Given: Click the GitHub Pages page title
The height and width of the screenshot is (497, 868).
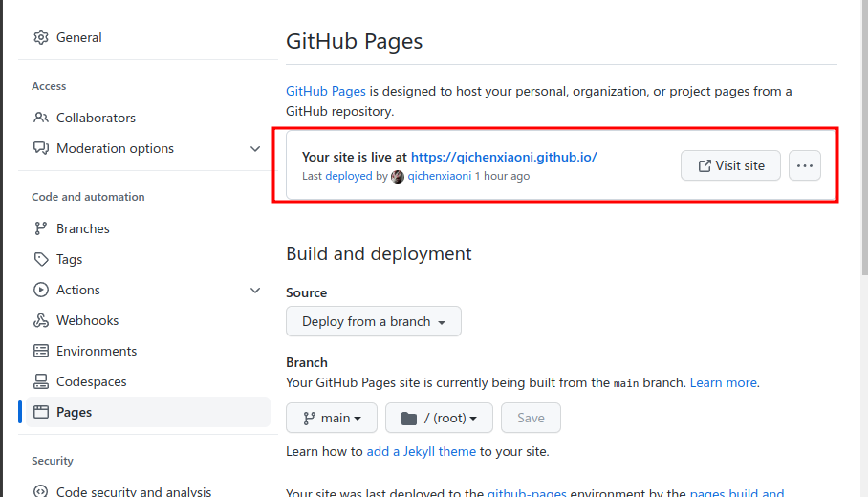Looking at the screenshot, I should [355, 41].
